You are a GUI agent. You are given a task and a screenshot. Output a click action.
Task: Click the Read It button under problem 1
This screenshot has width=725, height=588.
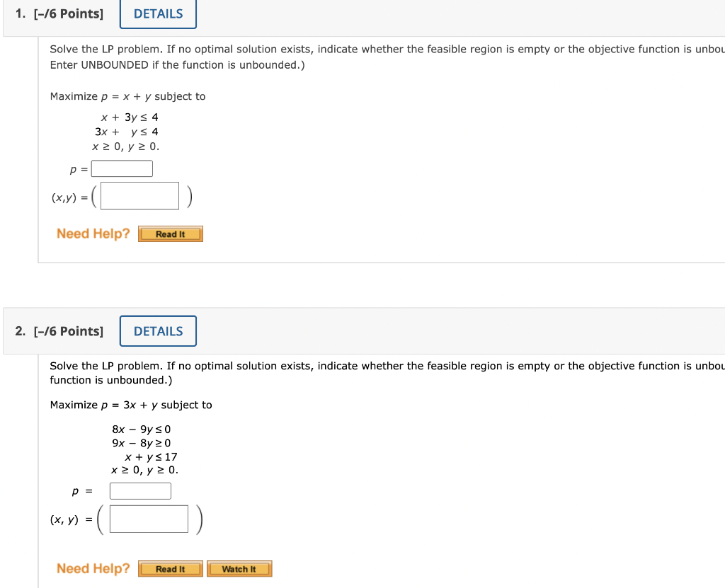point(170,234)
